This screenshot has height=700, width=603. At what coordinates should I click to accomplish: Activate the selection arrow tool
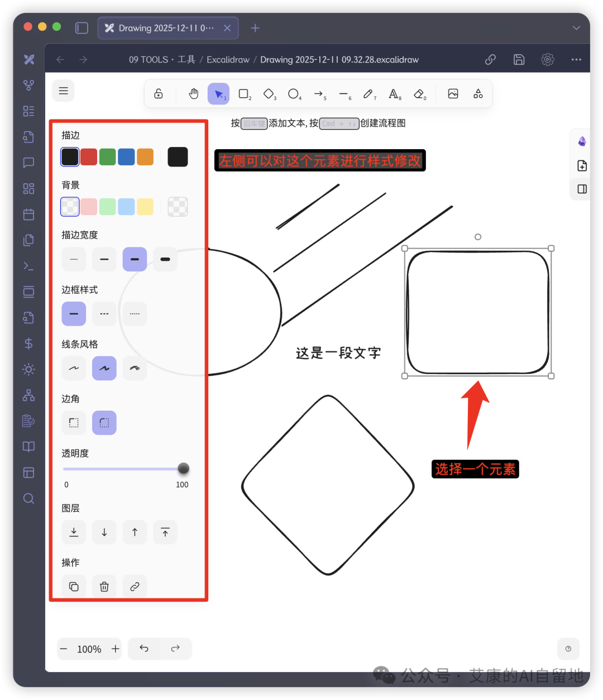(x=219, y=94)
